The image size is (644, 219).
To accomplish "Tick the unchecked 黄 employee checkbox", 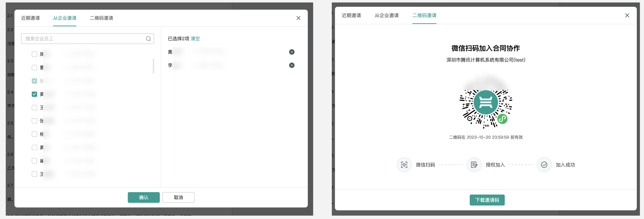I will pos(34,148).
